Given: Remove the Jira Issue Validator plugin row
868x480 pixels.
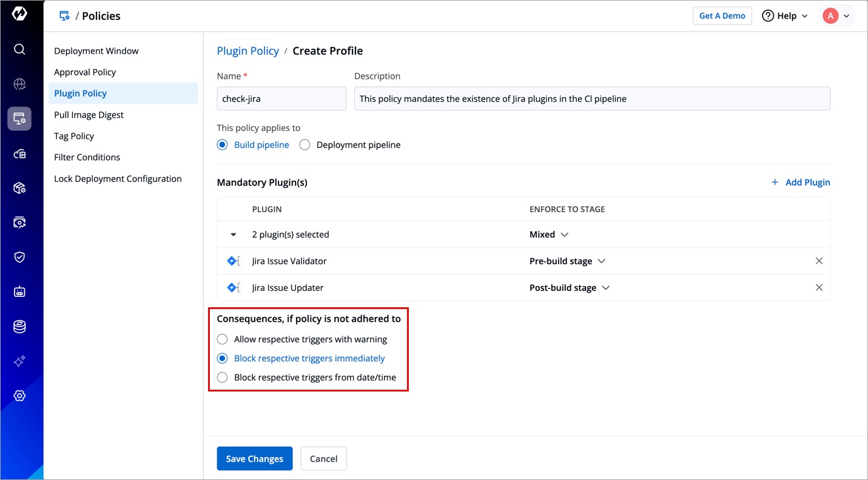Looking at the screenshot, I should (819, 261).
